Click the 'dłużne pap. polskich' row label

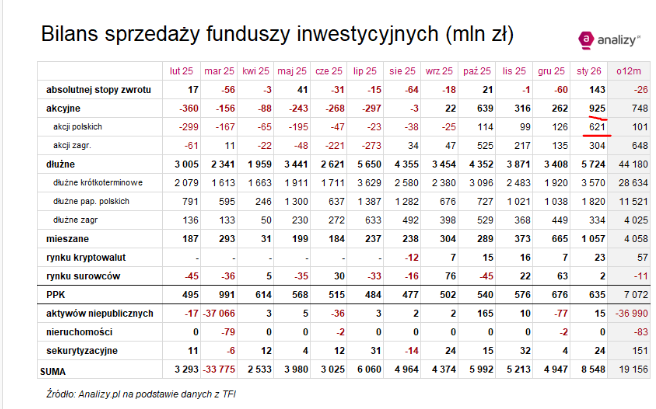tap(91, 201)
